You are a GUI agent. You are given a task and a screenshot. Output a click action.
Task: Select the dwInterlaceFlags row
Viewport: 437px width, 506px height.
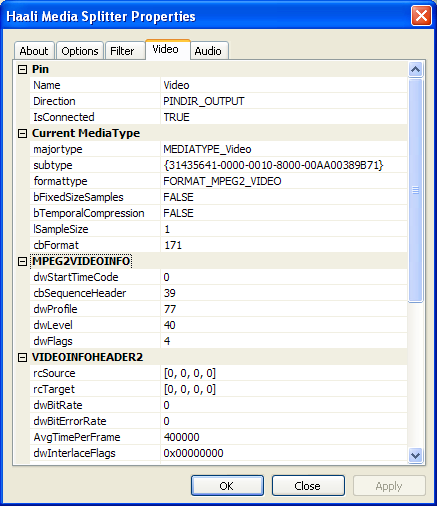tap(218, 453)
